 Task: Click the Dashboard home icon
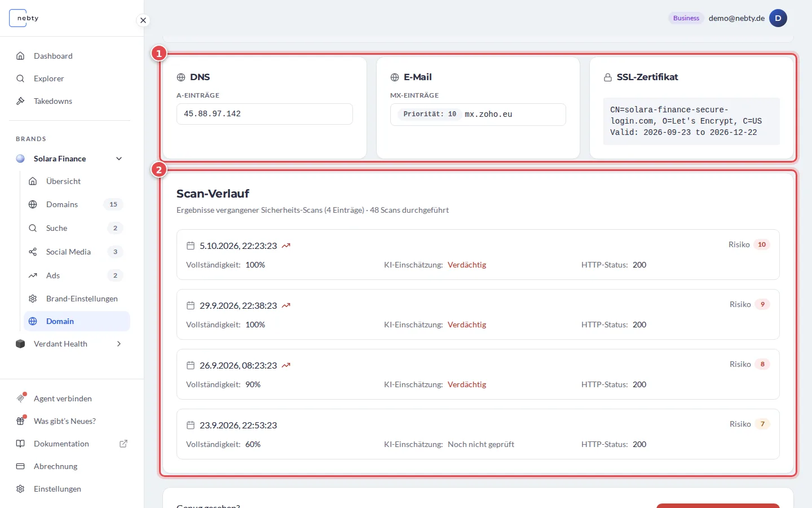click(x=20, y=56)
